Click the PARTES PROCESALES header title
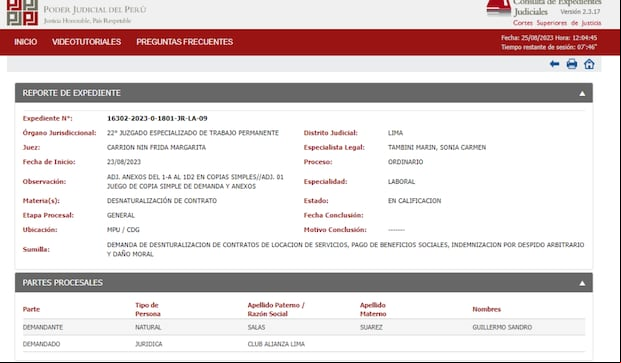The height and width of the screenshot is (363, 621). click(63, 283)
